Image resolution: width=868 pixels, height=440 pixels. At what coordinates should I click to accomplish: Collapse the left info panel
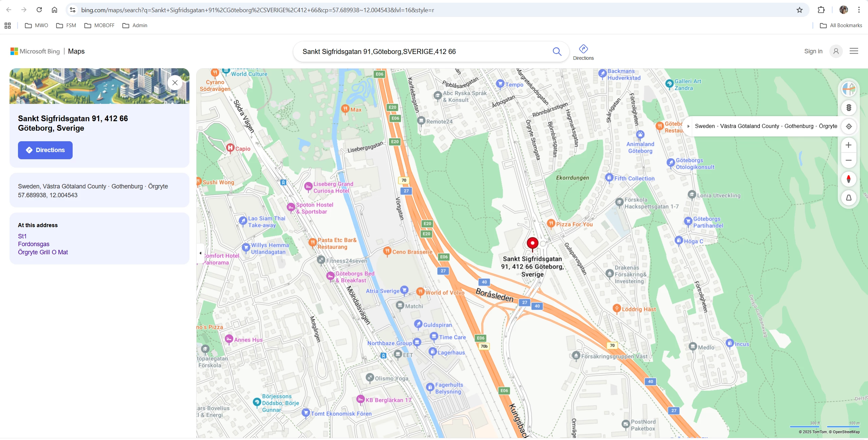[200, 253]
